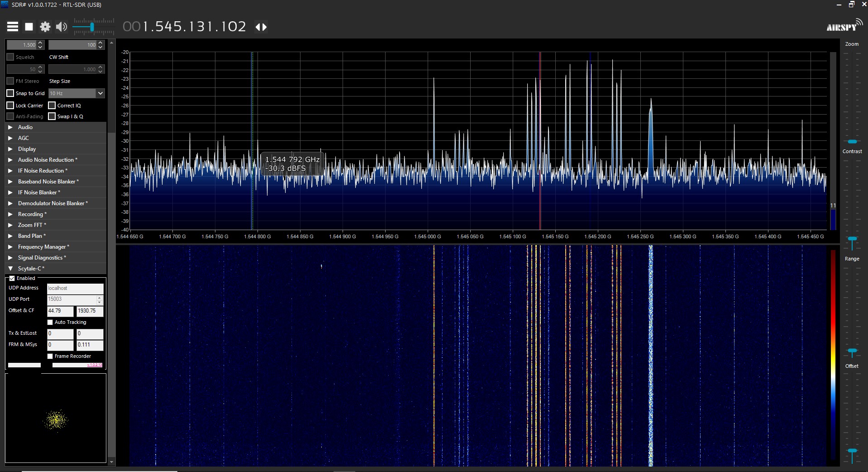
Task: Enable FM Stereo
Action: click(x=10, y=81)
